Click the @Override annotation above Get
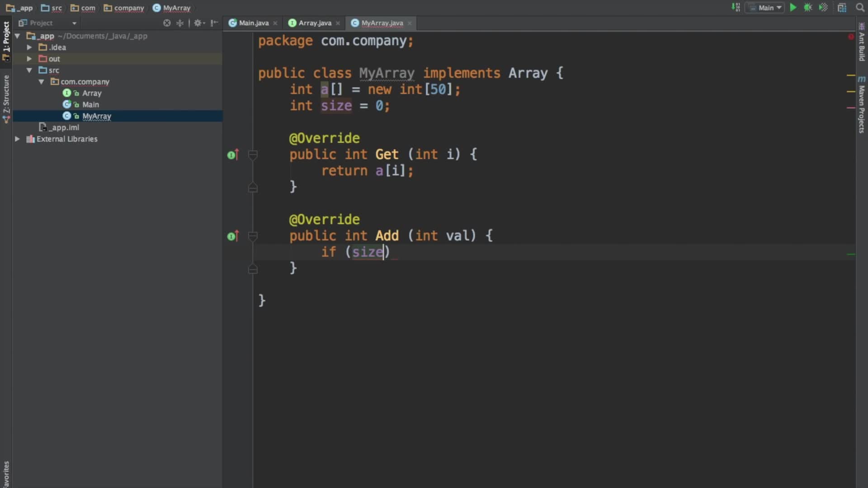868x488 pixels. (x=324, y=138)
